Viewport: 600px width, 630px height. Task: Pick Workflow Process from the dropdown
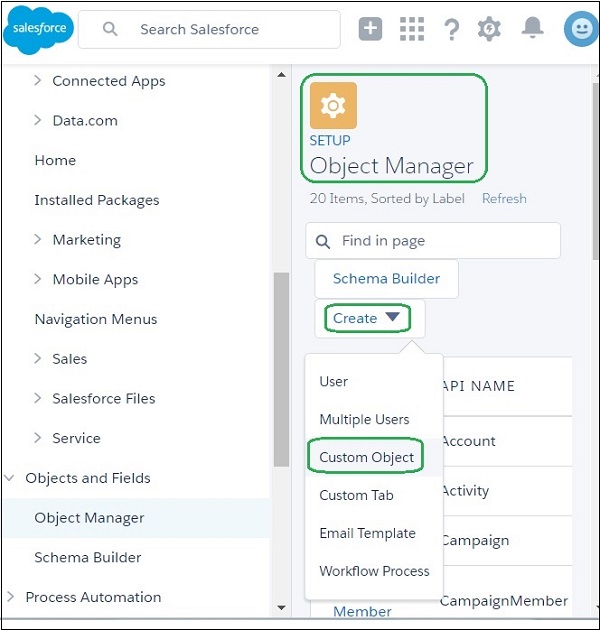click(x=374, y=571)
